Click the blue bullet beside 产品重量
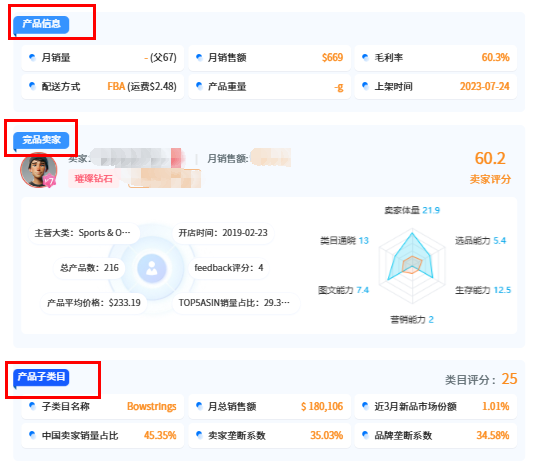Screen dimensions: 536x469 (199, 86)
